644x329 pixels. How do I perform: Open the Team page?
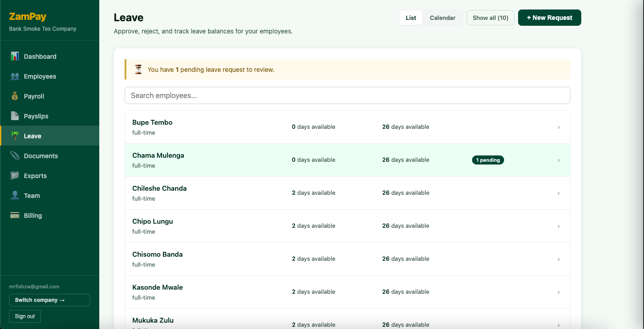(50, 196)
